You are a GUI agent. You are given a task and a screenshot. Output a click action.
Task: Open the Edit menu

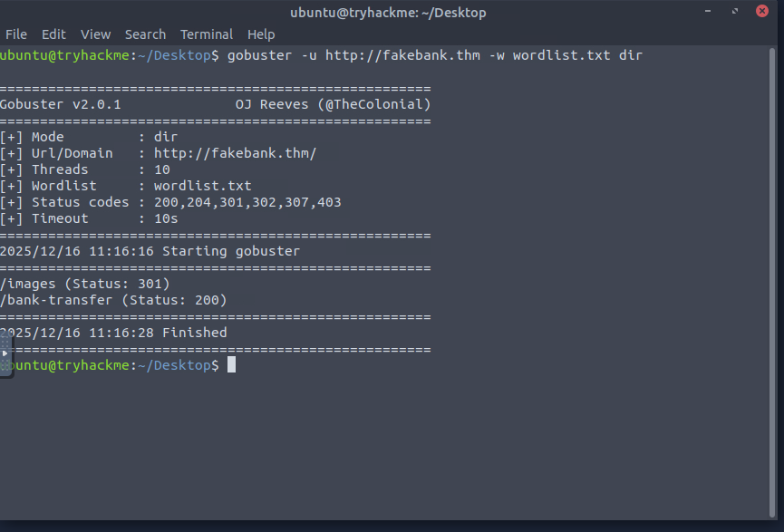pyautogui.click(x=53, y=34)
